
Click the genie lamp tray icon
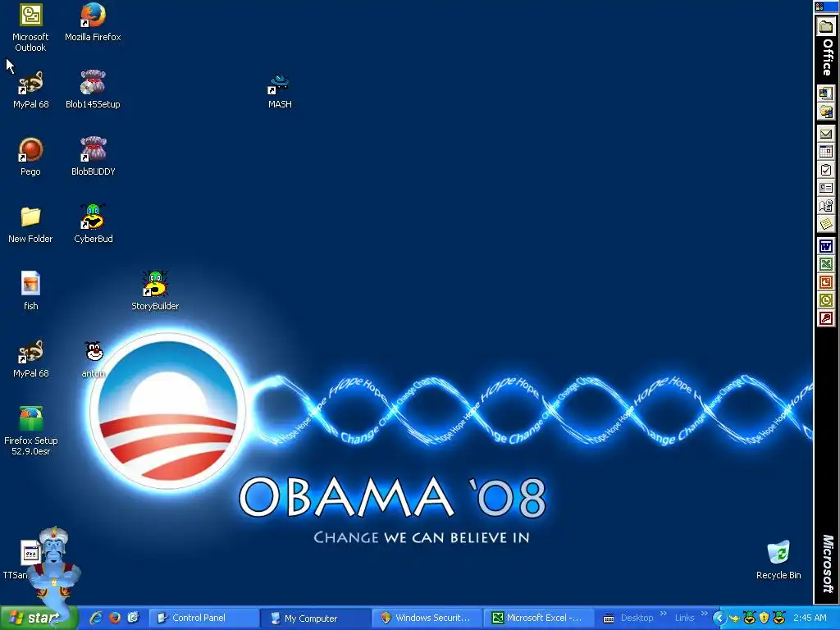[733, 619]
